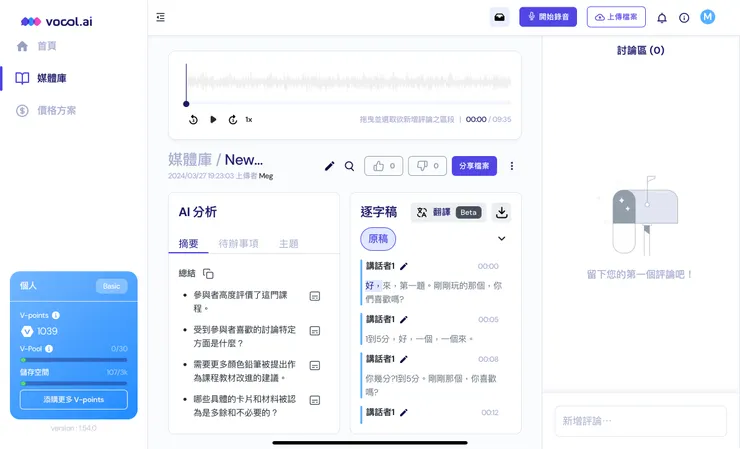Screen dimensions: 740x449
Task: Click note icon beside 哪些具體的卡片和材料
Action: pyautogui.click(x=315, y=400)
